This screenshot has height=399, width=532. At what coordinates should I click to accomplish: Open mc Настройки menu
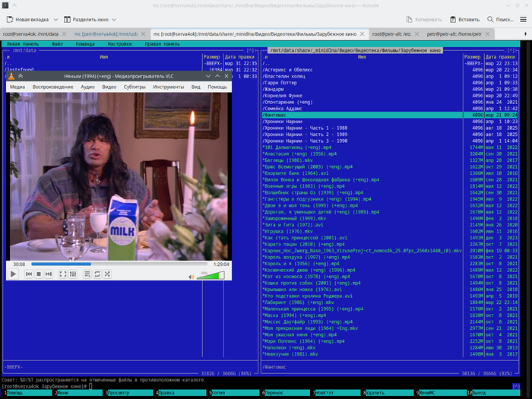coord(119,44)
